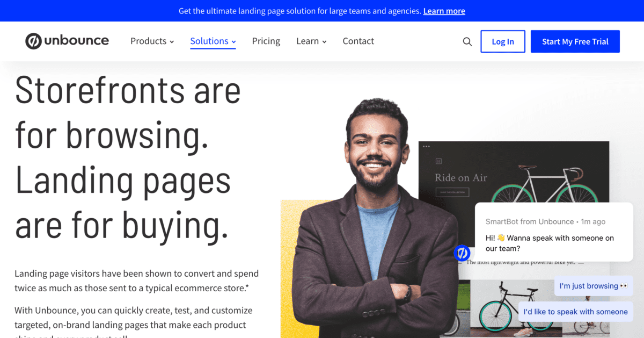Choose "I'd like to speak with someone" reply

click(x=575, y=312)
